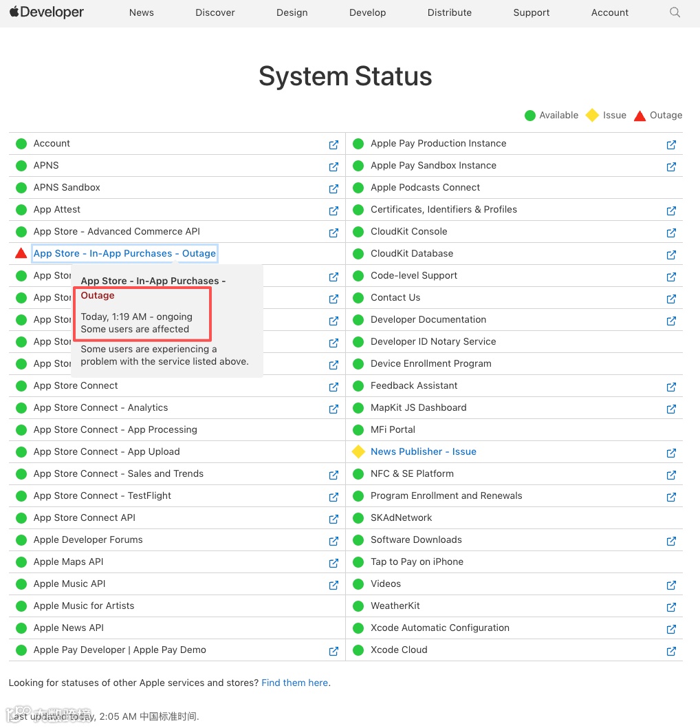This screenshot has width=700, height=728.
Task: Click Device Enrollment Program text
Action: [x=430, y=363]
